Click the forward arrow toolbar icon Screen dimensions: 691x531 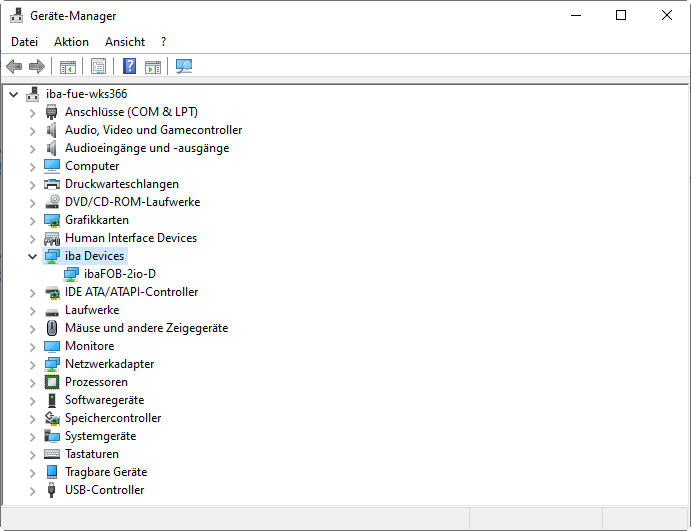[37, 67]
